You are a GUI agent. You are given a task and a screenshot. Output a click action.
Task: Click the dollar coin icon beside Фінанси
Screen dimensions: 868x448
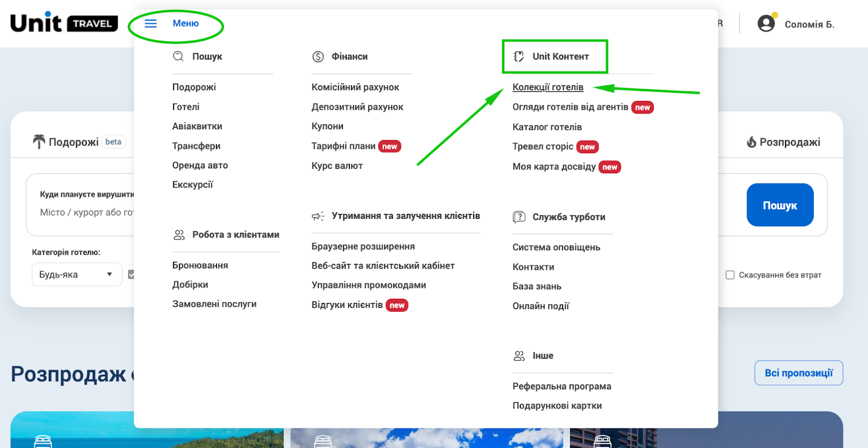pos(318,56)
